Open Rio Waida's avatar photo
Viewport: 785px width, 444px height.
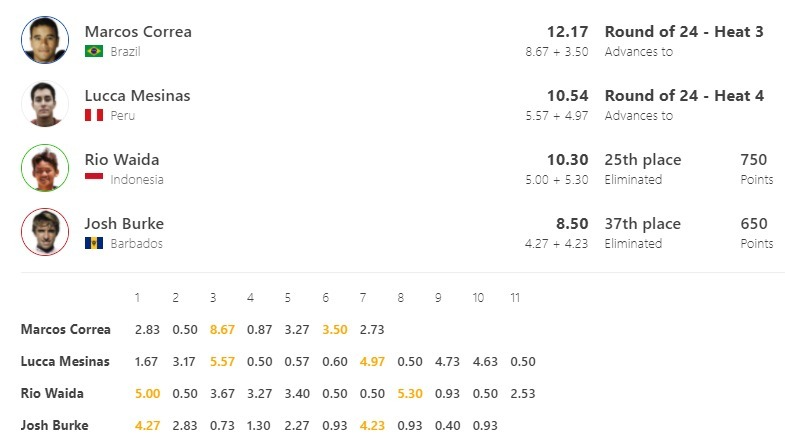(45, 168)
